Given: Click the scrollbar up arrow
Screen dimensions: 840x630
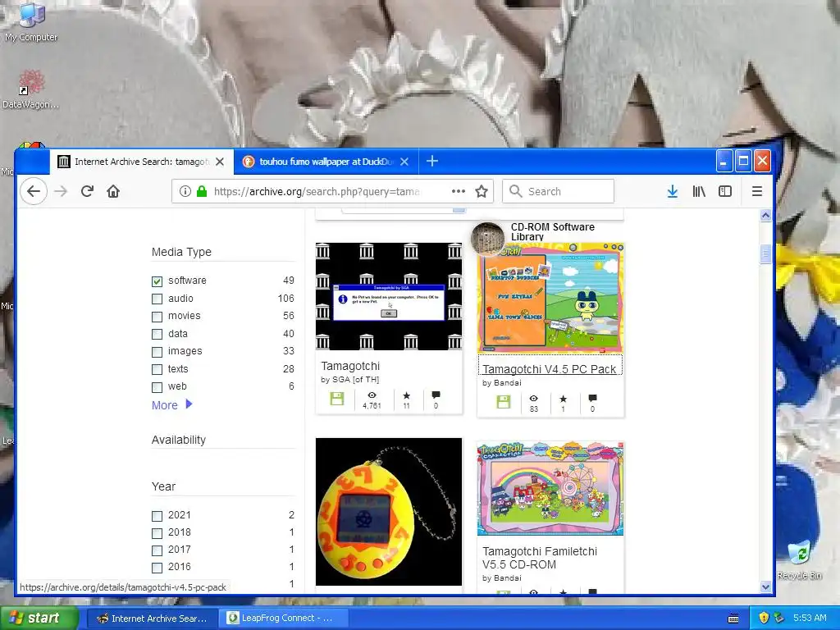Looking at the screenshot, I should (765, 216).
